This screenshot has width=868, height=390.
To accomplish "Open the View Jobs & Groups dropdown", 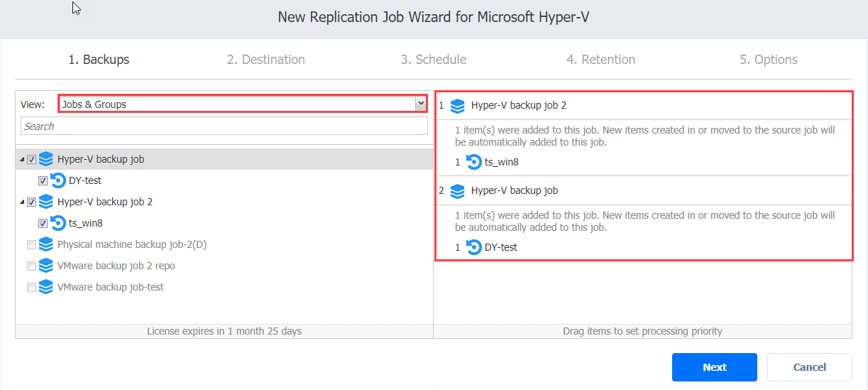I will pos(243,104).
